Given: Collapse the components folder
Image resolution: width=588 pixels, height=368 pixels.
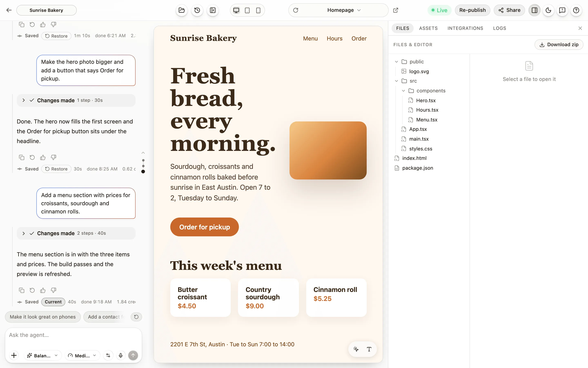Looking at the screenshot, I should [403, 91].
